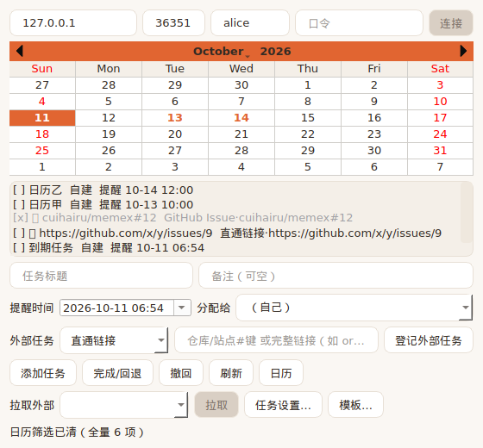Open the 模板... templates dialog
This screenshot has height=448, width=483.
355,405
